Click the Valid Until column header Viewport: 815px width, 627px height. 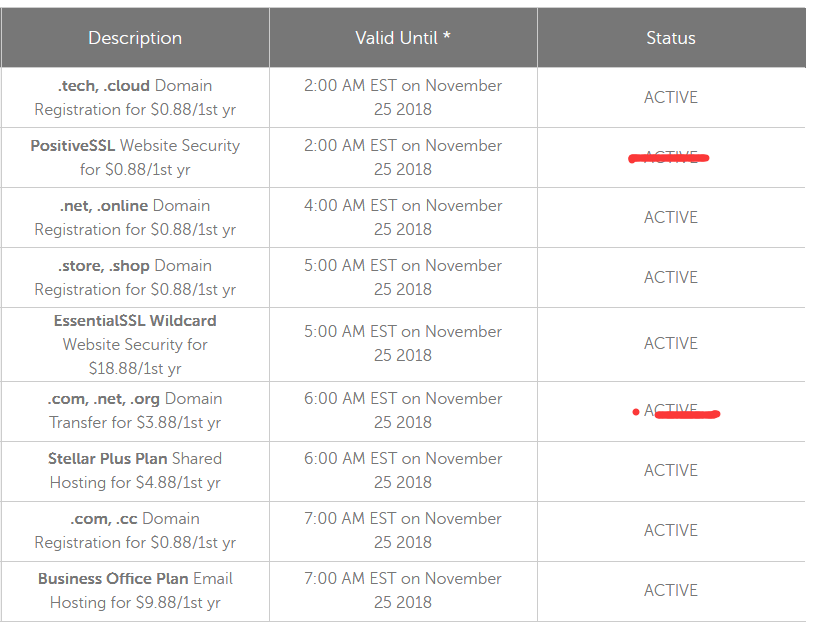[x=403, y=38]
